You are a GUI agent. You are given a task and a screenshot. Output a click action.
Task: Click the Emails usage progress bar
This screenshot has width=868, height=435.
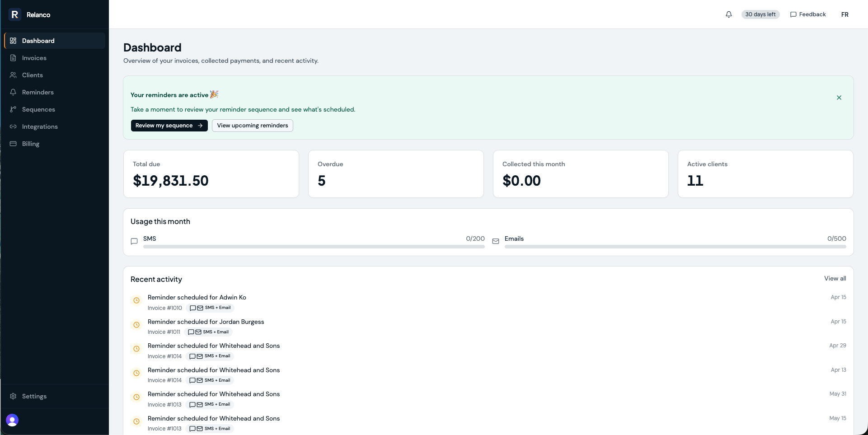(675, 247)
